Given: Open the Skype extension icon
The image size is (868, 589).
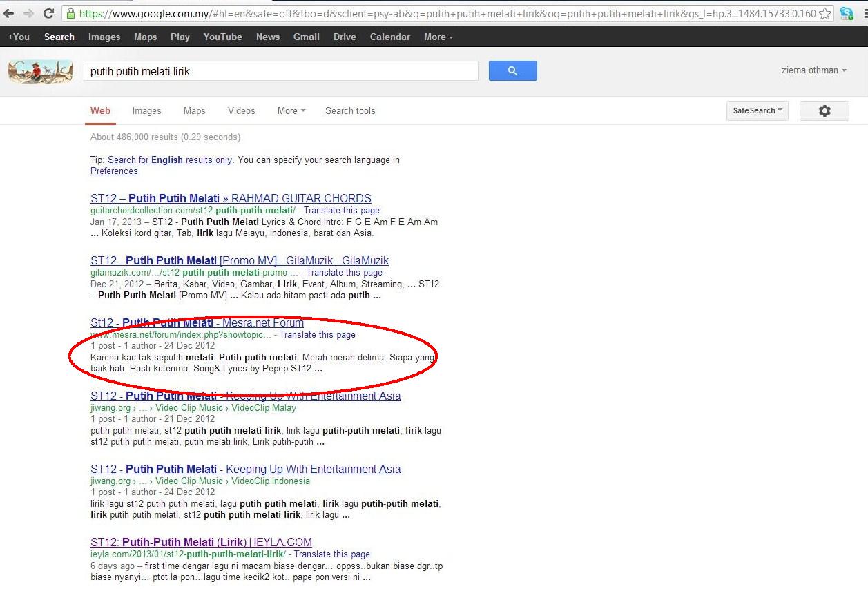Looking at the screenshot, I should pyautogui.click(x=847, y=13).
